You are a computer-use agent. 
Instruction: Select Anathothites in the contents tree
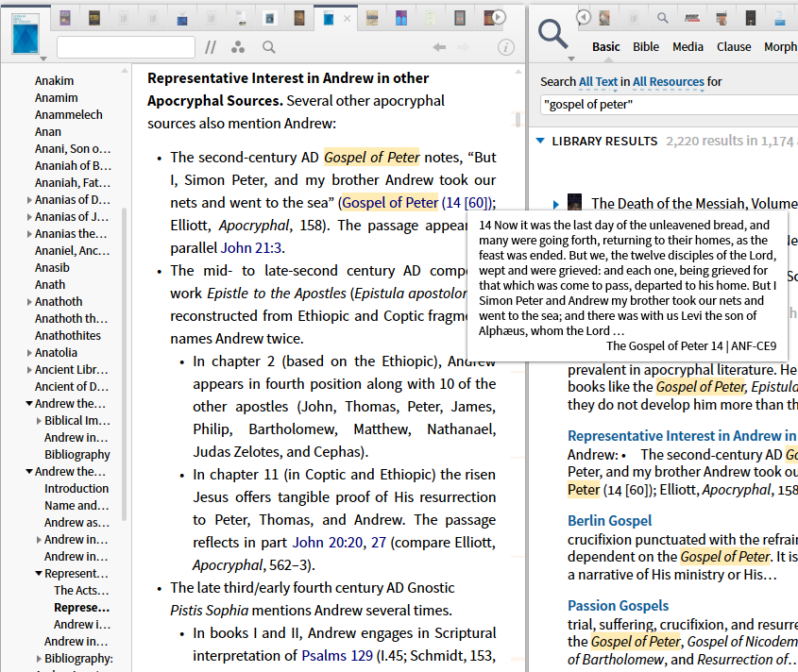click(67, 336)
